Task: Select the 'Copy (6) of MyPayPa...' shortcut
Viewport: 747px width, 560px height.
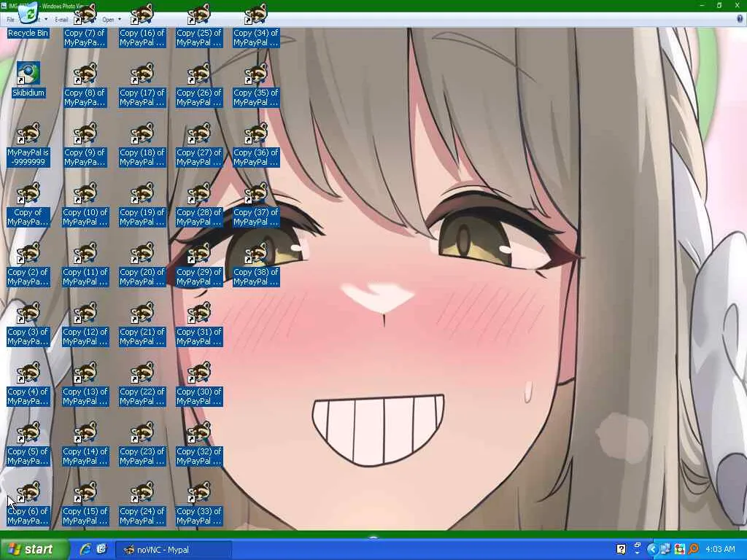Action: pyautogui.click(x=28, y=503)
